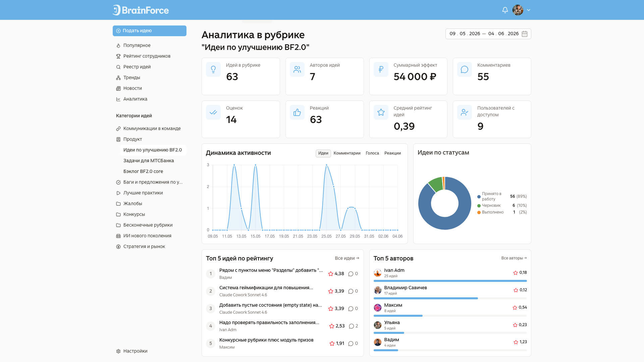Open notifications bell icon
Viewport: 644px width, 362px height.
[x=505, y=10]
